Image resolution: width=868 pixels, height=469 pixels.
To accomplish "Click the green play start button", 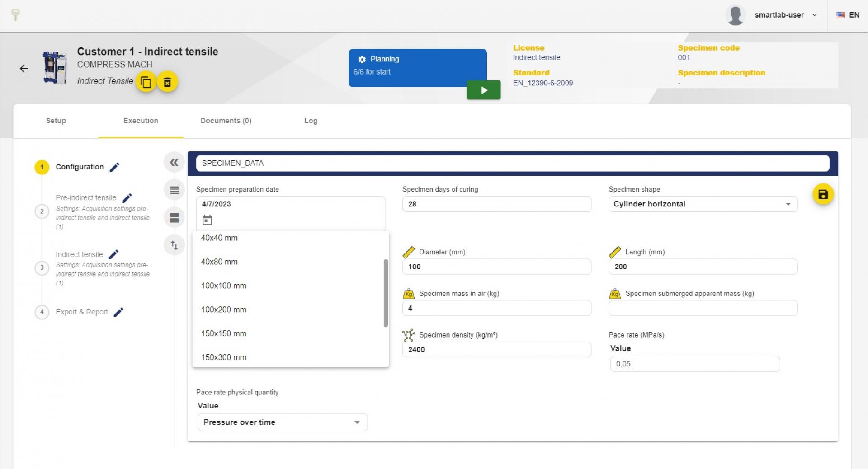I will point(483,90).
